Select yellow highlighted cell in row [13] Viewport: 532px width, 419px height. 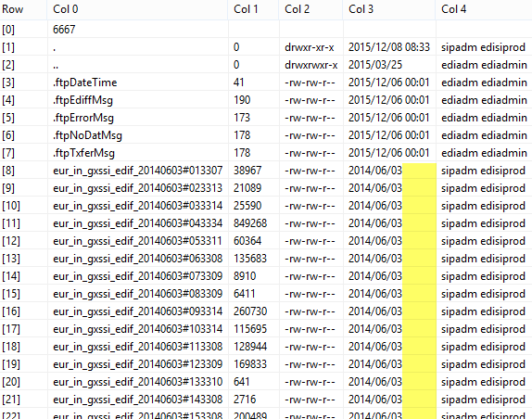(x=419, y=259)
